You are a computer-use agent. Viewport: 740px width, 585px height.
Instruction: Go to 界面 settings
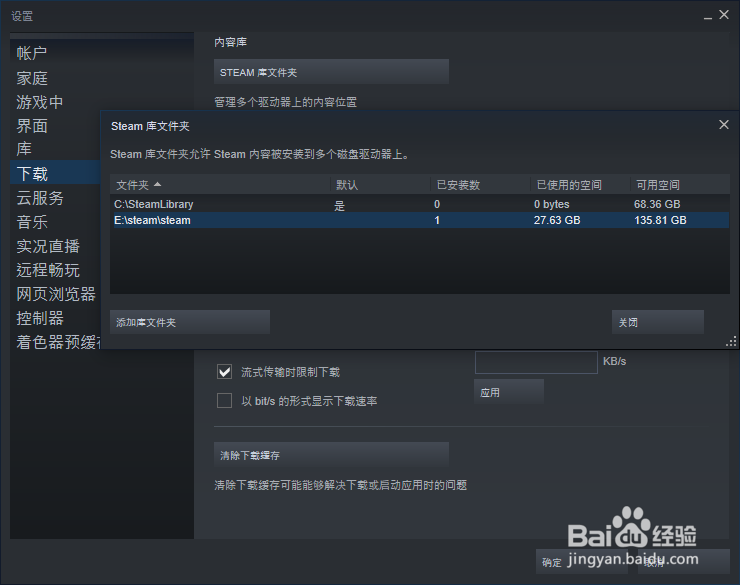[32, 126]
